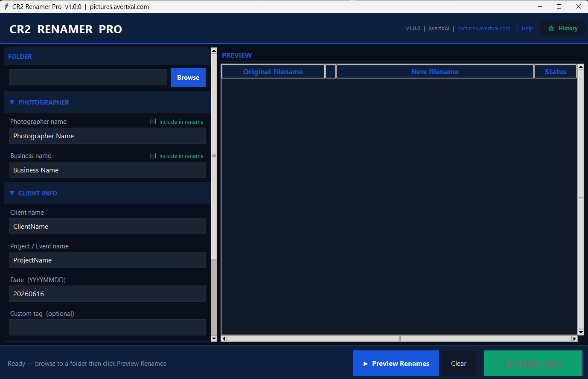Click the New filename column header
Image resolution: width=588 pixels, height=379 pixels.
[x=435, y=72]
